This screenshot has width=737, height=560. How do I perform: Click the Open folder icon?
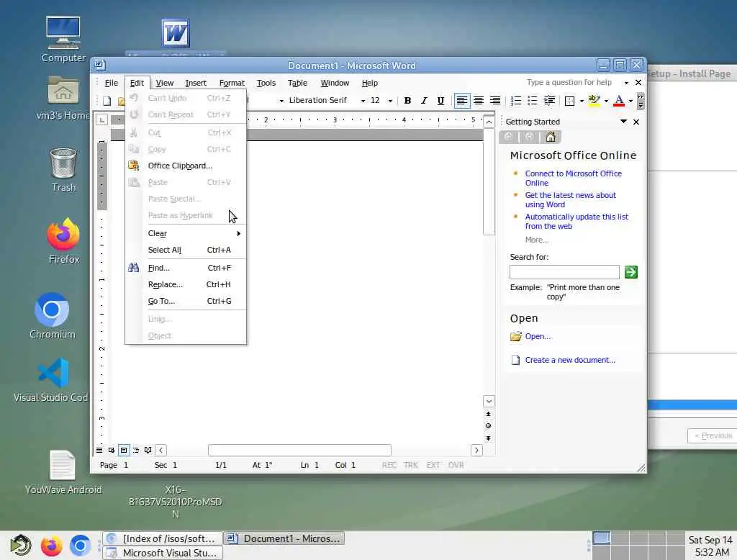516,337
